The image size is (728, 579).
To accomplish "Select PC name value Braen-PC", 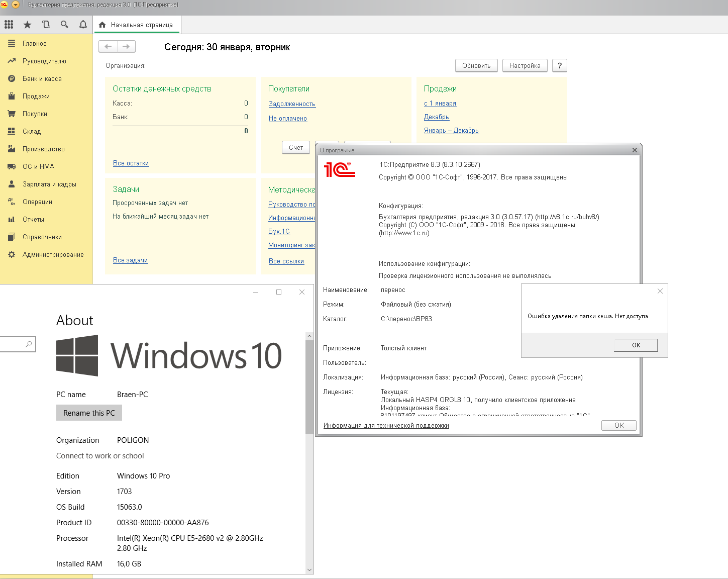I will point(133,395).
